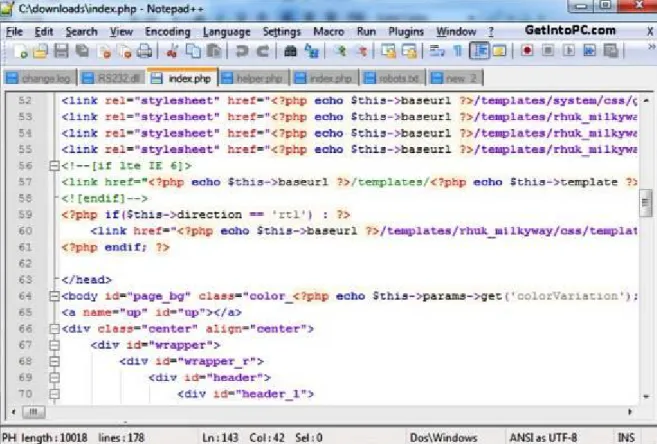Collapse the header_l fold on line 70
657x444 pixels.
coord(54,394)
